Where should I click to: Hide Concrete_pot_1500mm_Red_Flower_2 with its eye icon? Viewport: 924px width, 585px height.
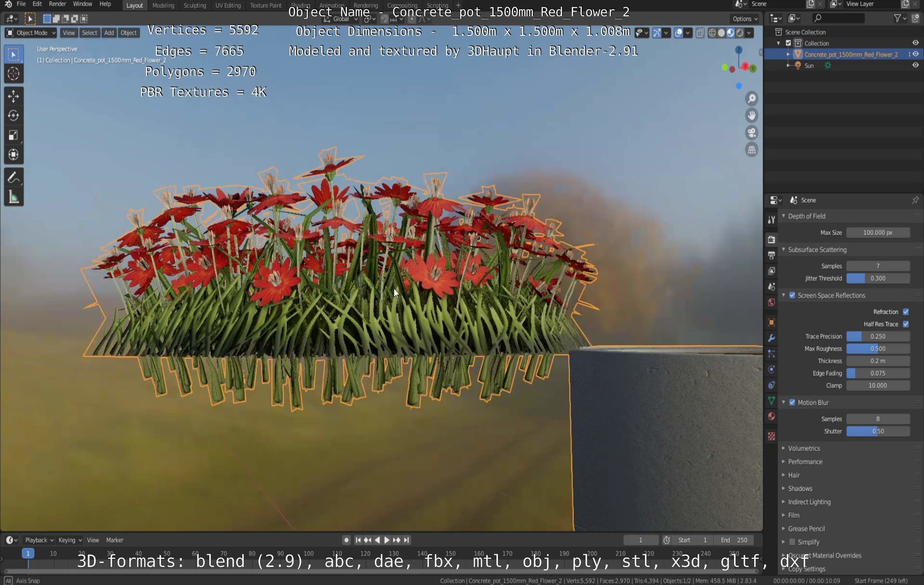(916, 55)
